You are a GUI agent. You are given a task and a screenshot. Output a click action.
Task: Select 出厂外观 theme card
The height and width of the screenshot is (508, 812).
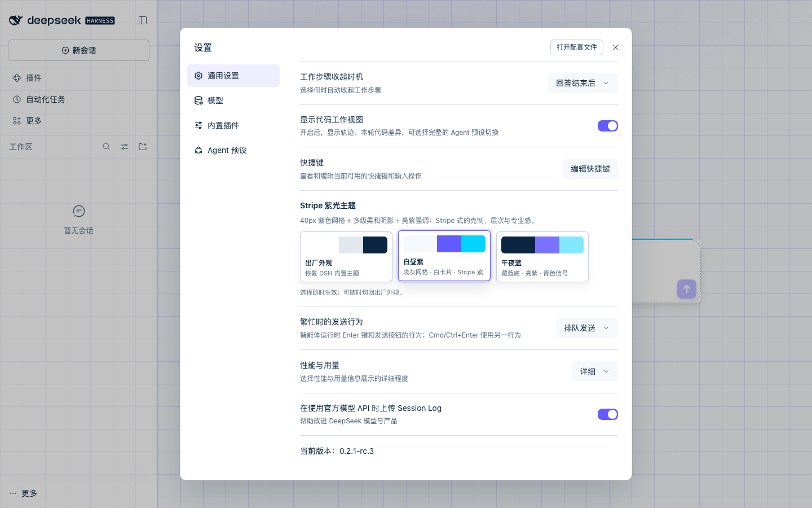pos(346,257)
